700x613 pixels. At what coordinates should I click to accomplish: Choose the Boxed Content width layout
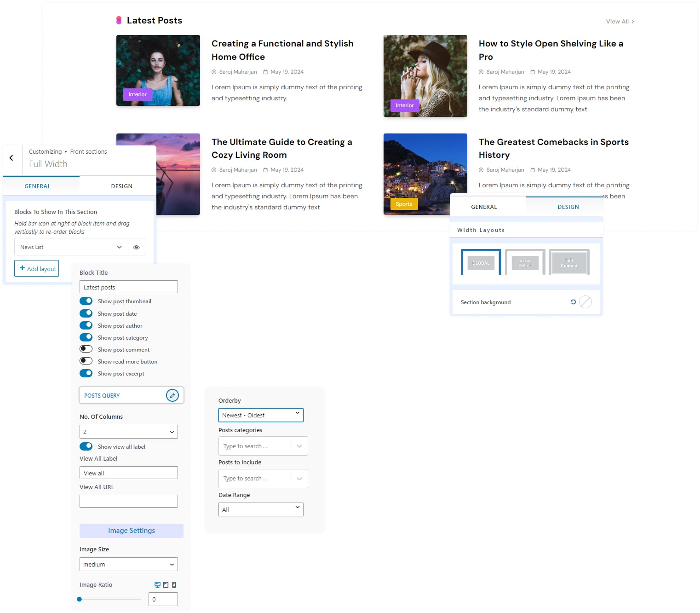(525, 262)
